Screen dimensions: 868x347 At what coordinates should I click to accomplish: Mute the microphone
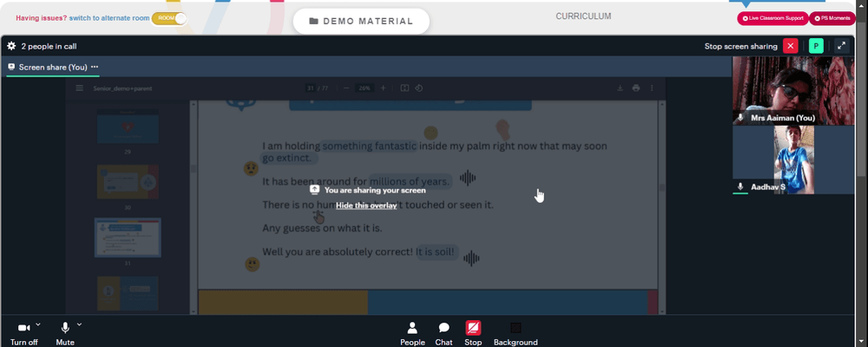(65, 328)
